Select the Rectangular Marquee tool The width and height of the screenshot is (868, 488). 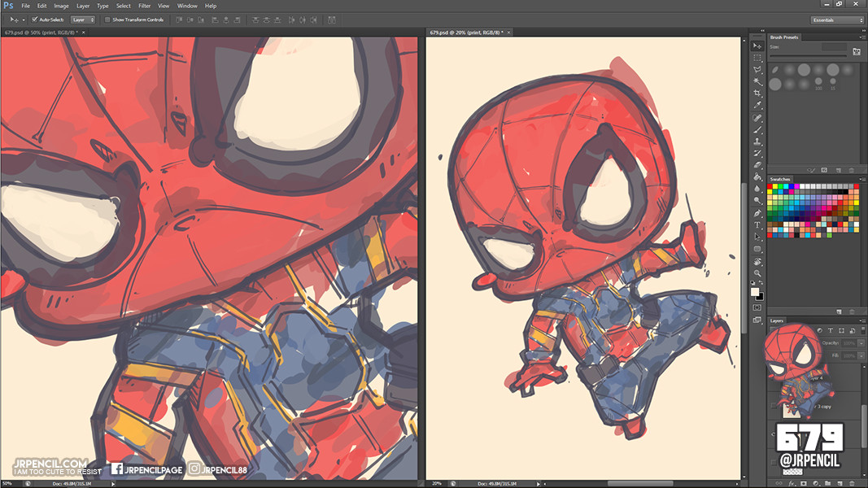tap(757, 58)
